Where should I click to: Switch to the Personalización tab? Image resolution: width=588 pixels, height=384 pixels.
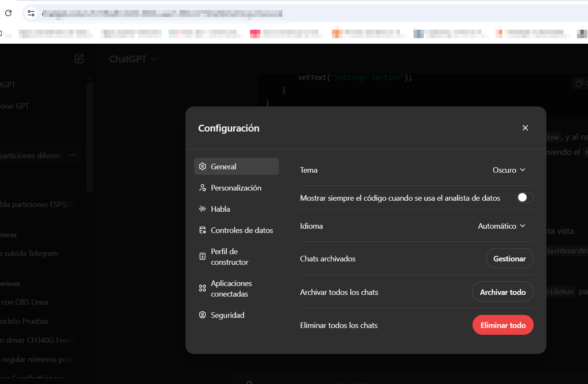point(236,188)
